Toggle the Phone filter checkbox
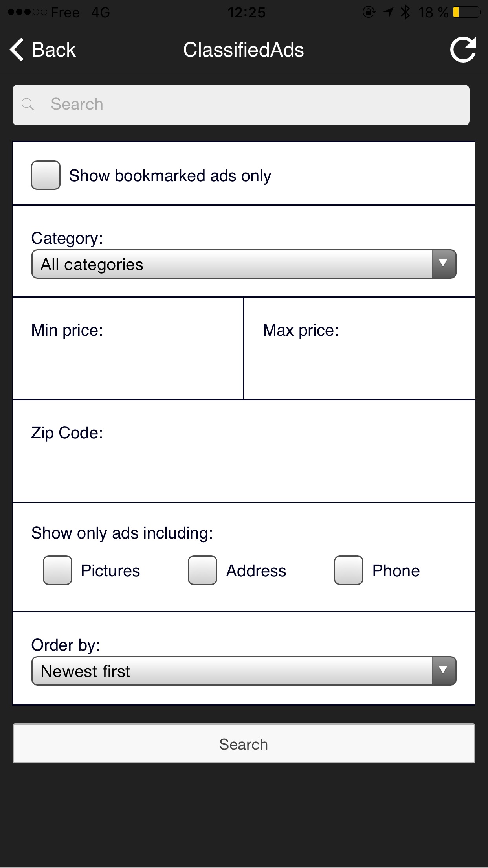Image resolution: width=488 pixels, height=868 pixels. (x=349, y=570)
